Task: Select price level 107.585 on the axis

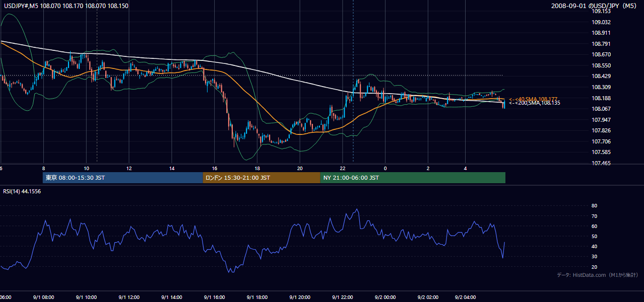Action: (x=601, y=152)
